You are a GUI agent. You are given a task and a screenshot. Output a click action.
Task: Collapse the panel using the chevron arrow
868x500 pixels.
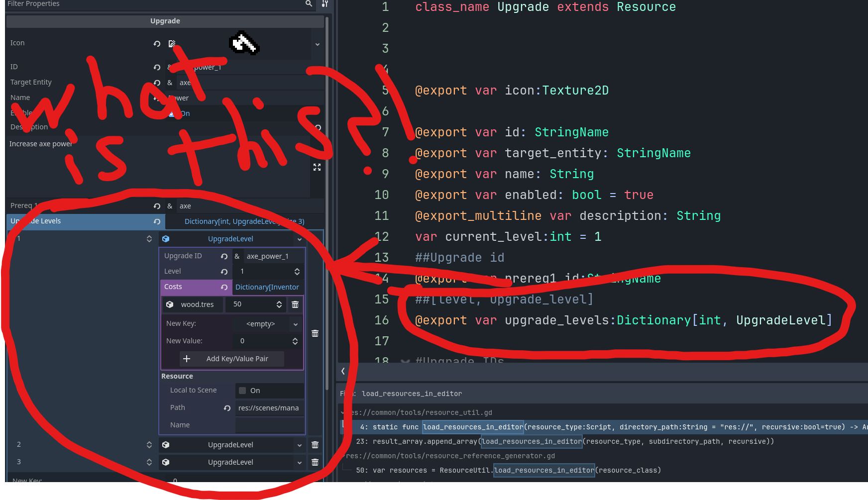click(x=342, y=371)
